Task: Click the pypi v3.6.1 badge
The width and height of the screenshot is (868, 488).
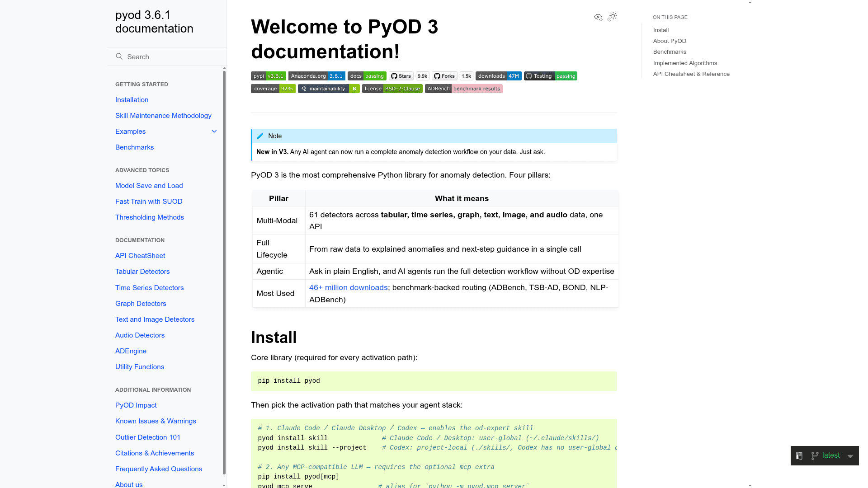Action: click(269, 76)
